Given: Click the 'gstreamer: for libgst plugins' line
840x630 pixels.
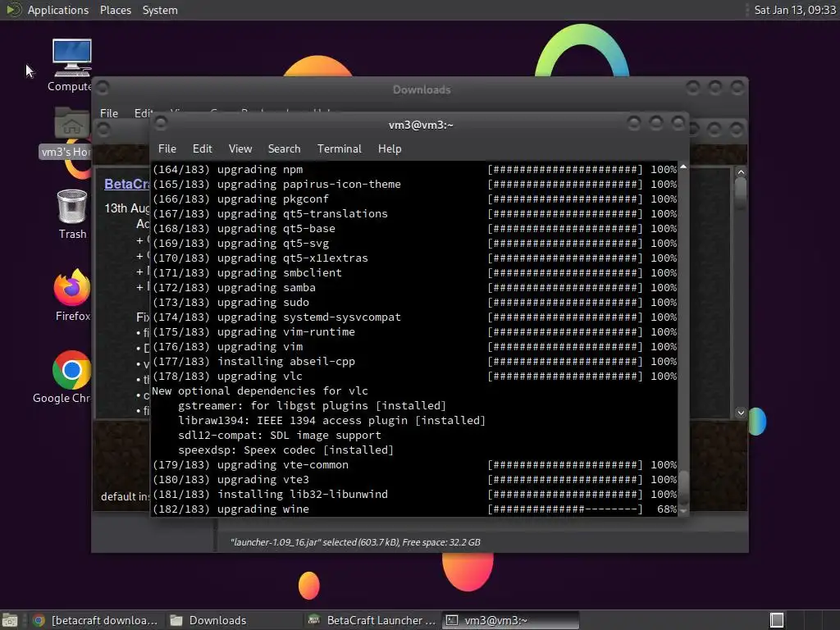Looking at the screenshot, I should pyautogui.click(x=312, y=405).
